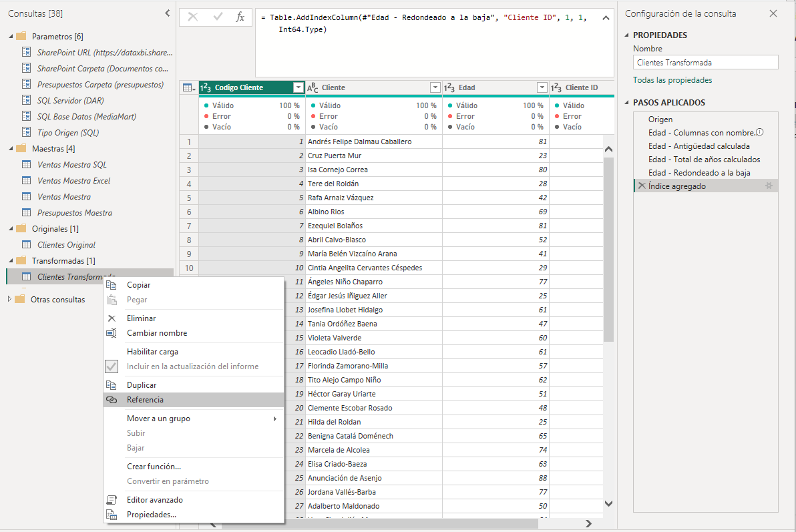Click the Editor avanzado icon in the context menu

click(112, 499)
